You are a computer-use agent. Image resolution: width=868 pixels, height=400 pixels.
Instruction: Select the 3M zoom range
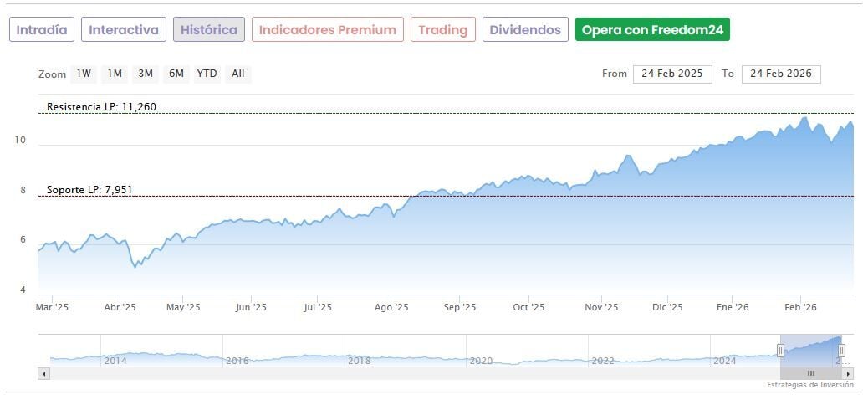coord(146,74)
